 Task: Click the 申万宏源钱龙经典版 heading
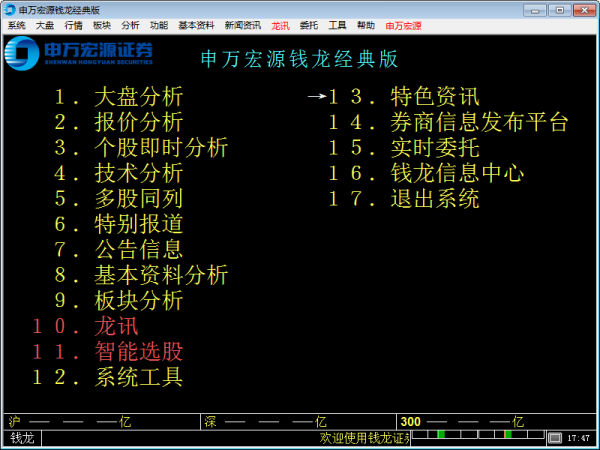[x=300, y=59]
